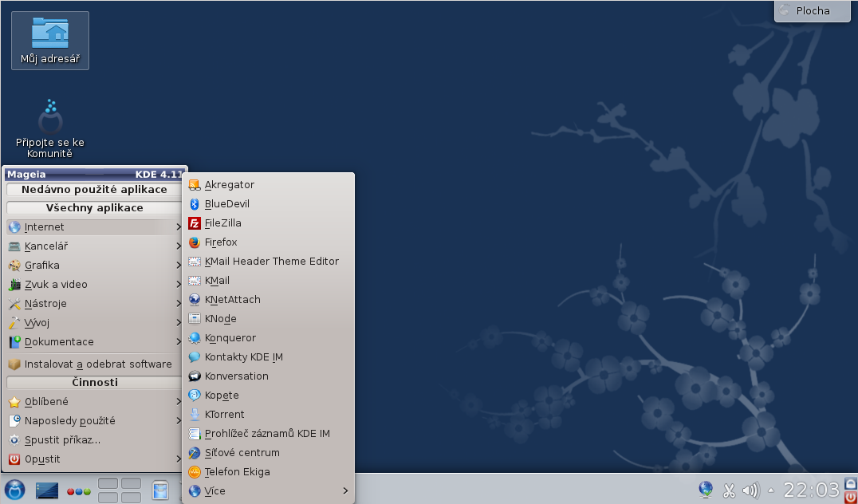Image resolution: width=858 pixels, height=504 pixels.
Task: Show hidden tray icons with the up arrow
Action: [771, 490]
